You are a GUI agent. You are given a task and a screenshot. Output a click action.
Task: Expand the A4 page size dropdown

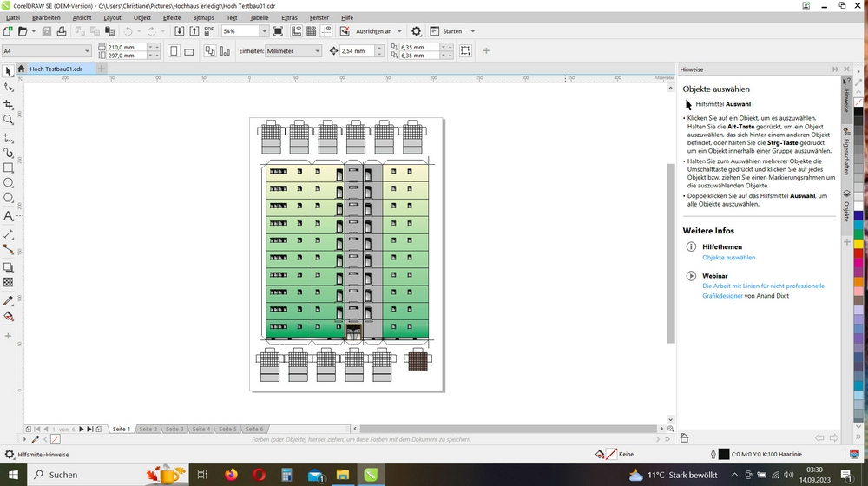tap(85, 51)
